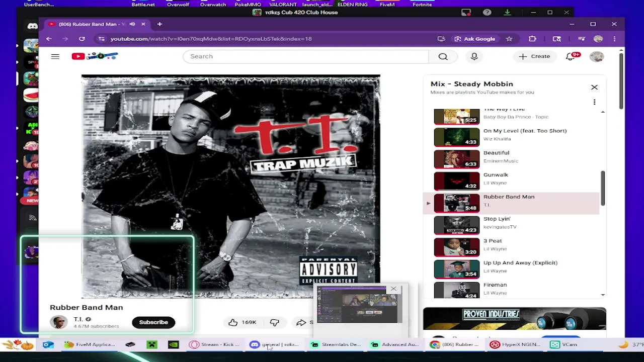Click the YouTube Search field

click(305, 56)
